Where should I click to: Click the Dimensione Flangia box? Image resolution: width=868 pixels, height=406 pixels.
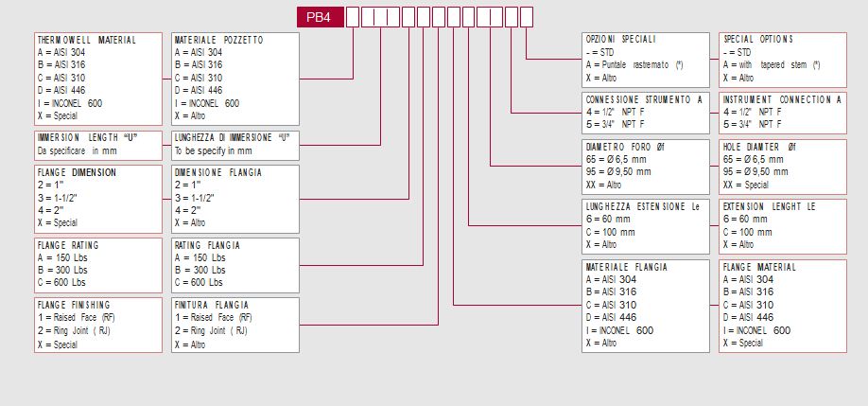tap(234, 199)
